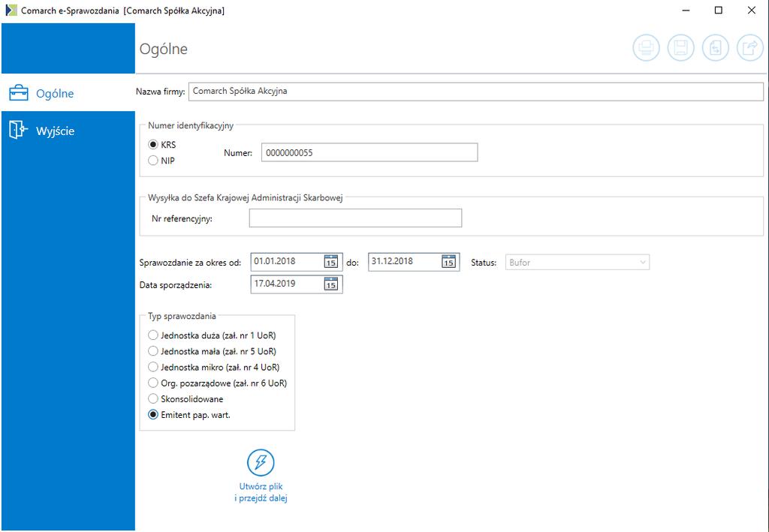
Task: Minimize the Comarch e-Sprawozdania window
Action: click(x=686, y=11)
